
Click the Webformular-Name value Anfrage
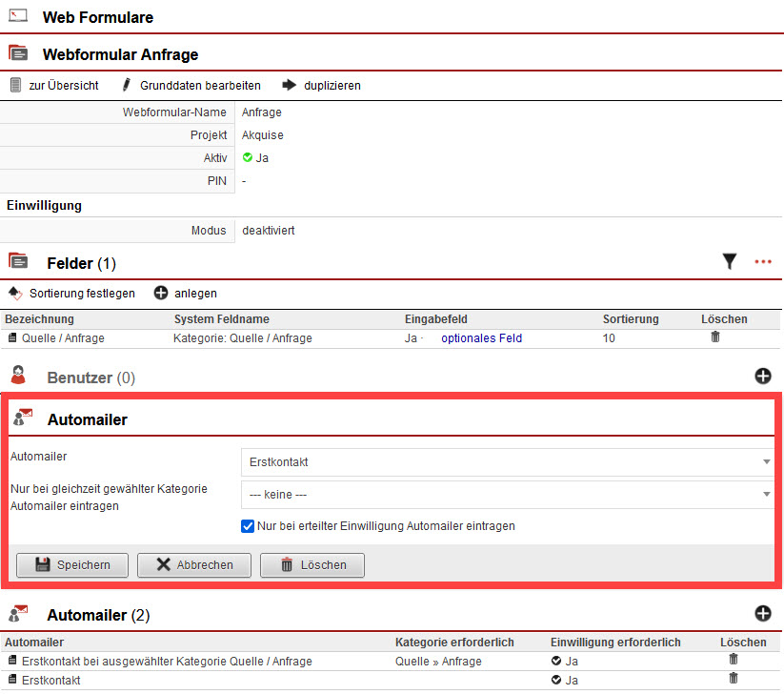(x=262, y=112)
